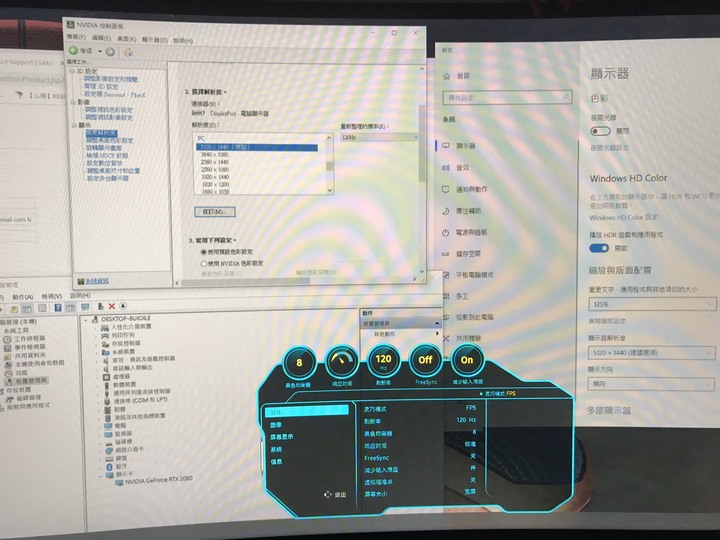This screenshot has height=540, width=720.
Task: Click the NVIDIA icon beside 系統資訊
Action: [81, 281]
